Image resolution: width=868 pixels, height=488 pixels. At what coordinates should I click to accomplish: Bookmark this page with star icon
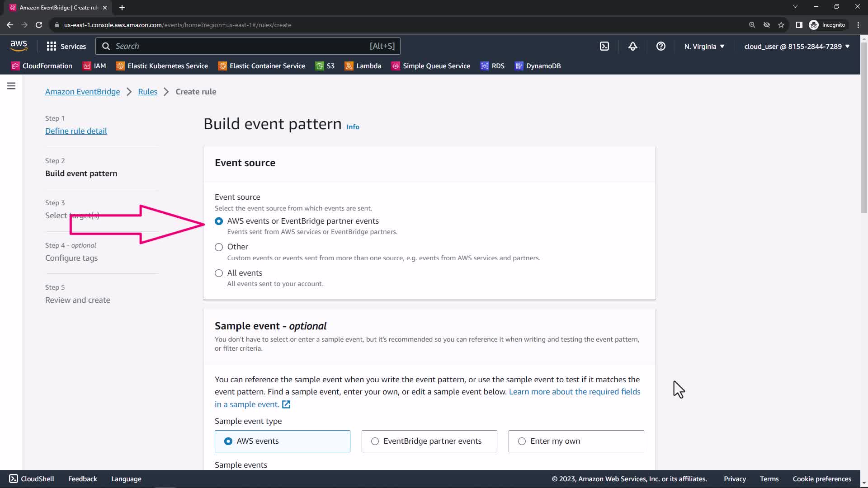[781, 25]
